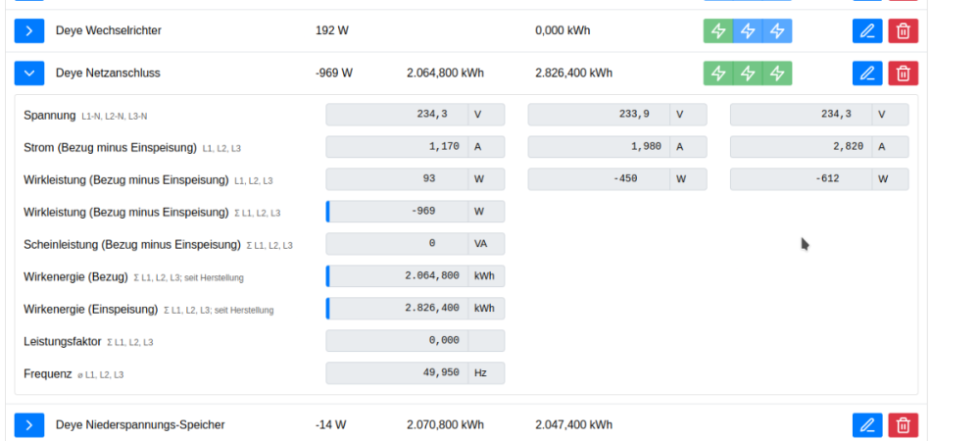Image resolution: width=980 pixels, height=441 pixels.
Task: Toggle middle phase icon for Deye Netzanschluss
Action: click(748, 73)
